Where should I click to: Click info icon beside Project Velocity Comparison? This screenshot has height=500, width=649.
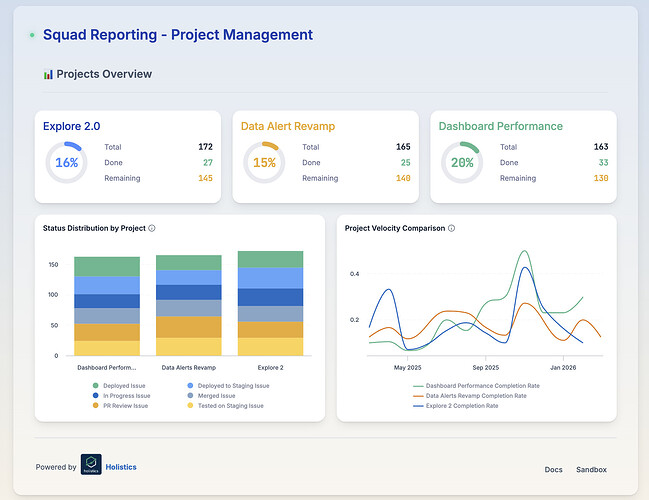[x=452, y=228]
